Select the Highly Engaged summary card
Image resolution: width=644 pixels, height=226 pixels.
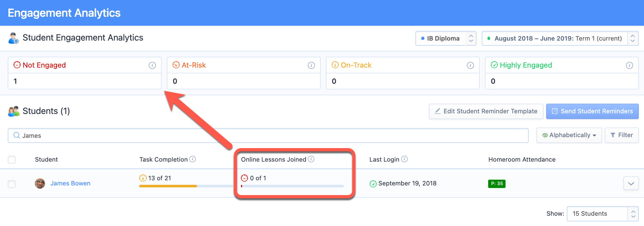[562, 73]
